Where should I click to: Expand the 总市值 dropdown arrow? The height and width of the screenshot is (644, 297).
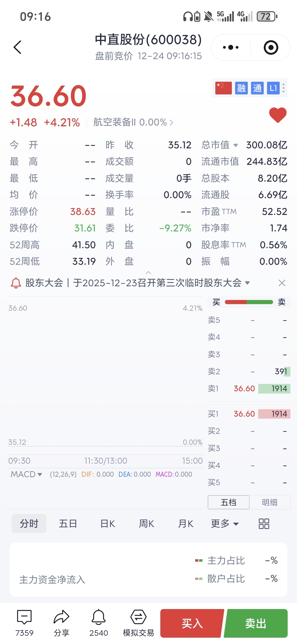tap(236, 145)
